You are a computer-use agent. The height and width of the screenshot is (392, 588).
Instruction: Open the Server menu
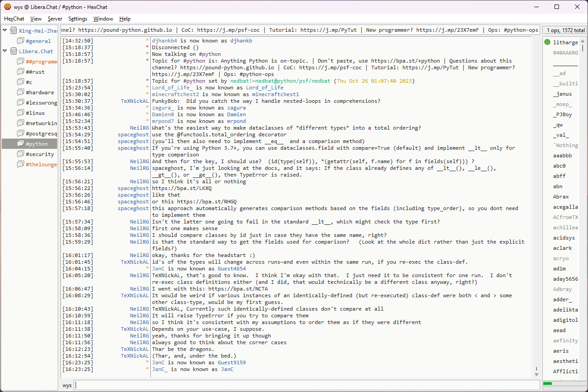[55, 19]
